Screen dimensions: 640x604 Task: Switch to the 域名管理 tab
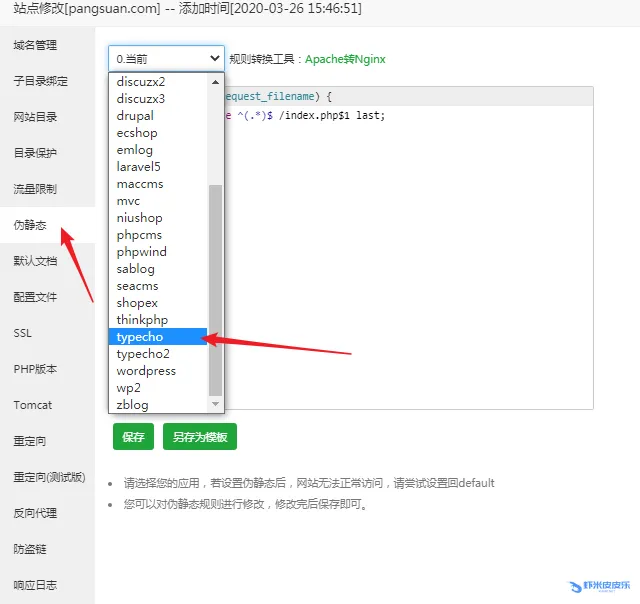36,45
